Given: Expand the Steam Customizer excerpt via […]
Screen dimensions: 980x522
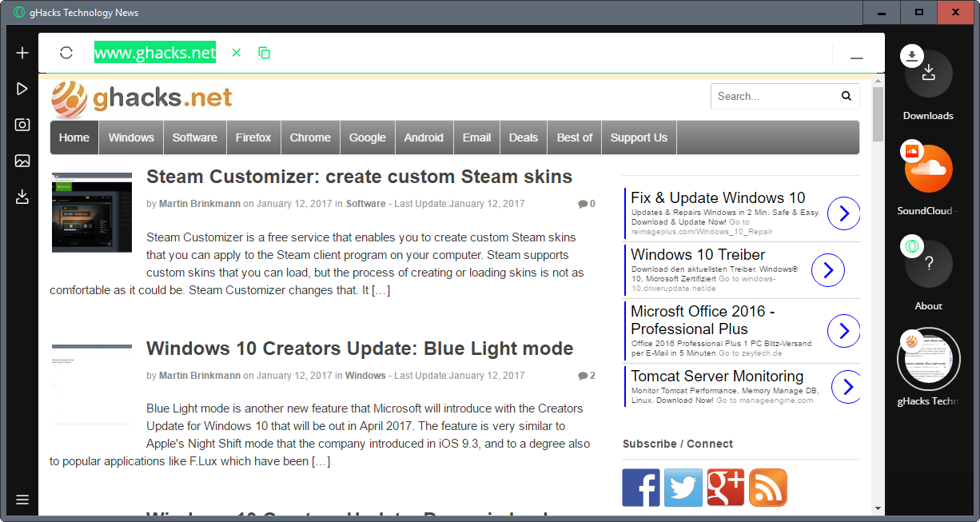Looking at the screenshot, I should coord(381,290).
